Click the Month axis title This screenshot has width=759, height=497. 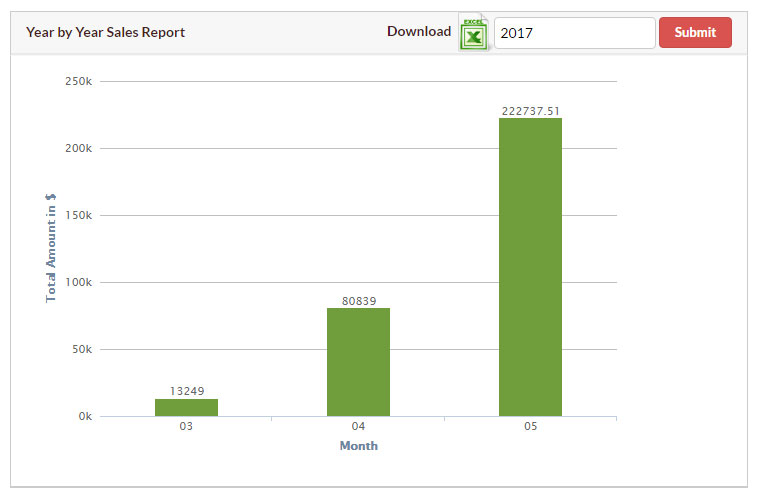pos(358,446)
